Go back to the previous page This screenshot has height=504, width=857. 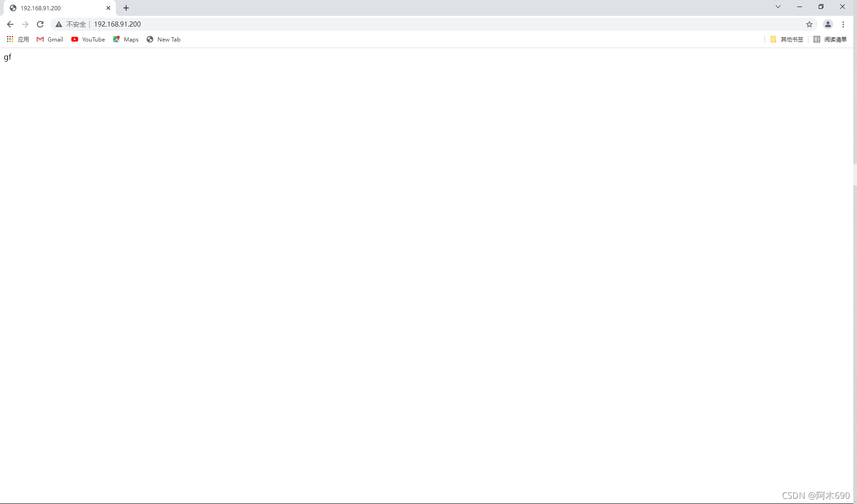pyautogui.click(x=10, y=24)
